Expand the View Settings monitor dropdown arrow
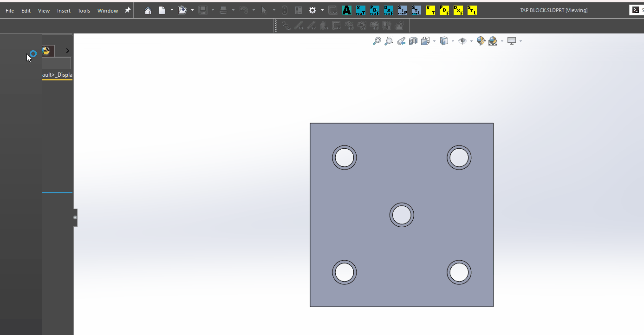This screenshot has width=644, height=335. (520, 41)
